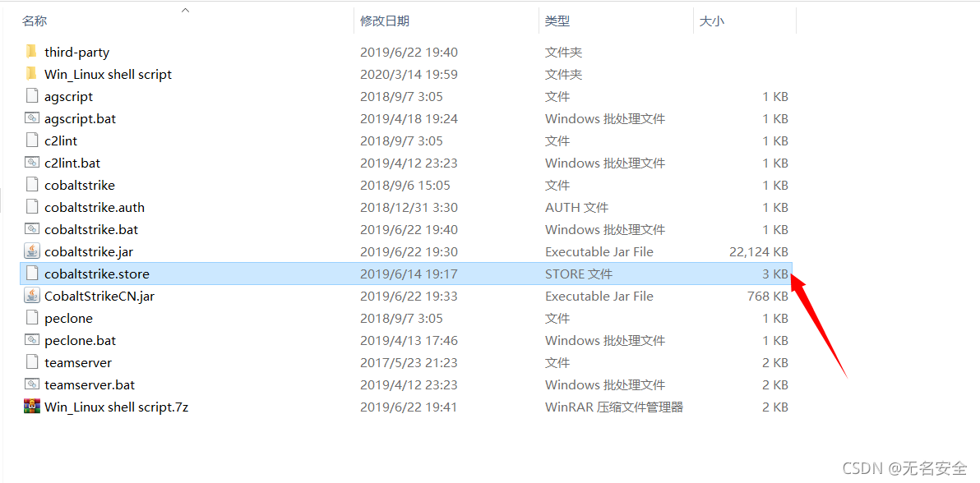Click the date 2018/9/6 15:05
The image size is (980, 483).
pos(405,186)
